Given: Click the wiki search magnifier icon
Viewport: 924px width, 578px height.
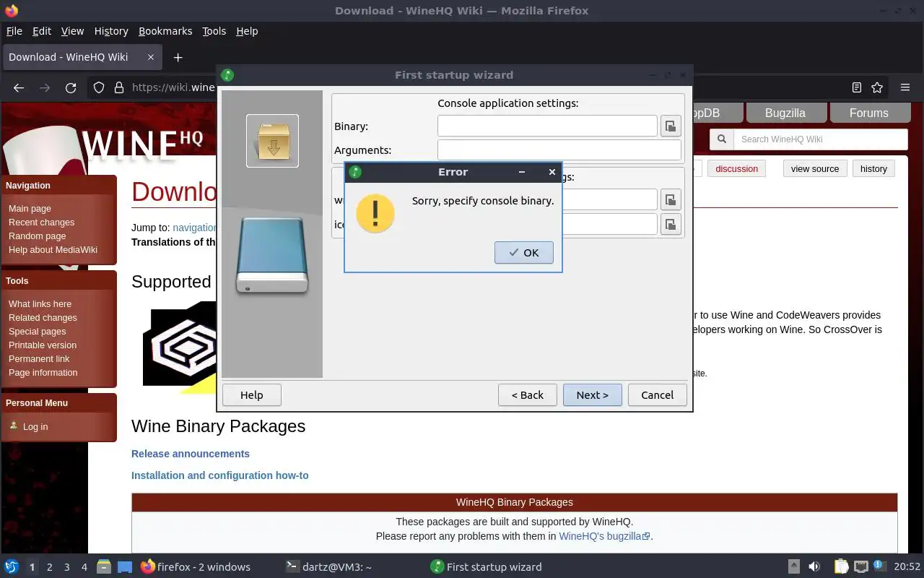Looking at the screenshot, I should pyautogui.click(x=722, y=139).
